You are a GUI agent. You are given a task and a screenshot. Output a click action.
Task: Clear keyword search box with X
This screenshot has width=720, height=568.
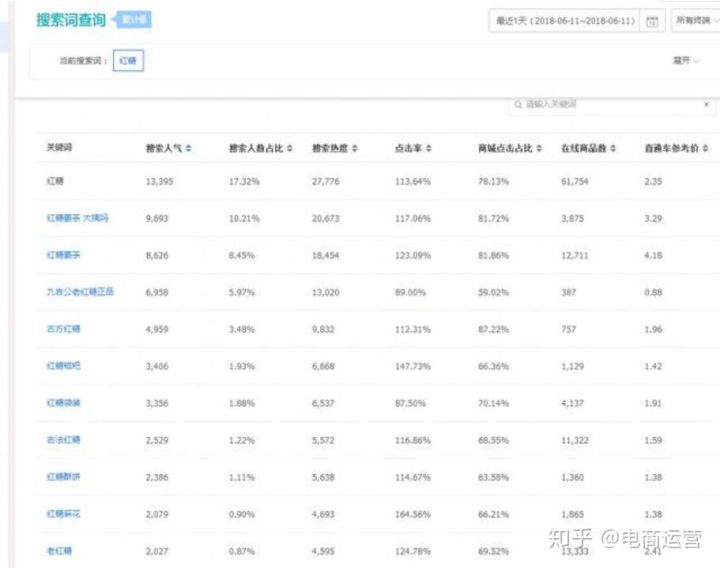[x=706, y=104]
